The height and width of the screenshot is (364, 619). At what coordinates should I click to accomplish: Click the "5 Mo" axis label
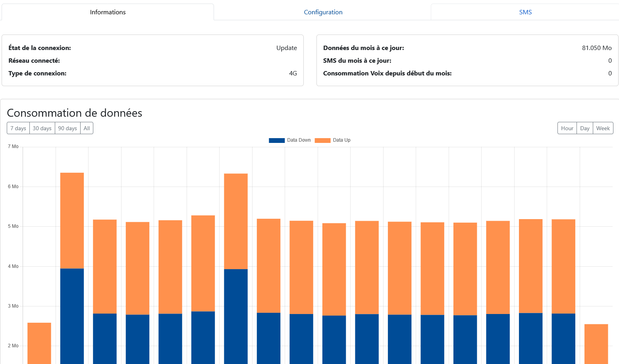pyautogui.click(x=13, y=226)
